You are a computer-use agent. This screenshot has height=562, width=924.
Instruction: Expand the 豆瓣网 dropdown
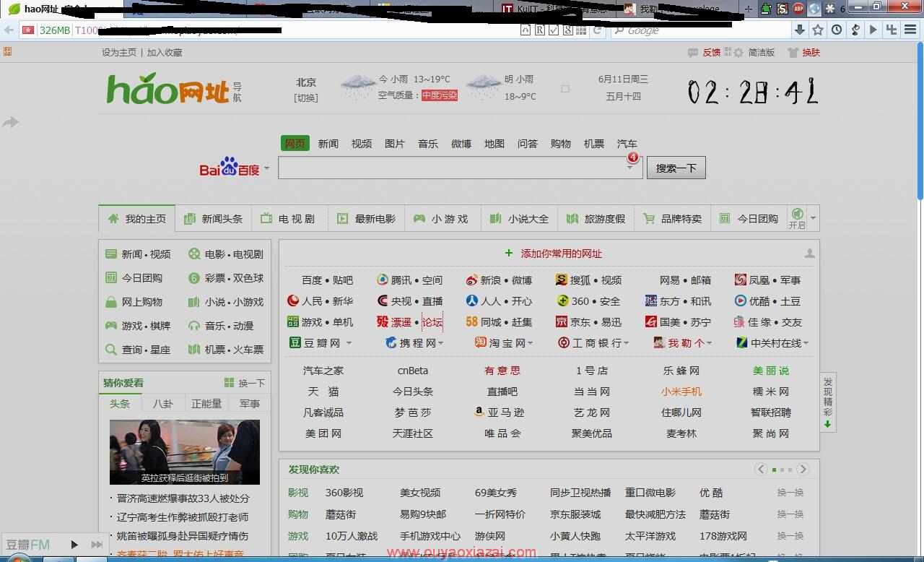[x=349, y=343]
